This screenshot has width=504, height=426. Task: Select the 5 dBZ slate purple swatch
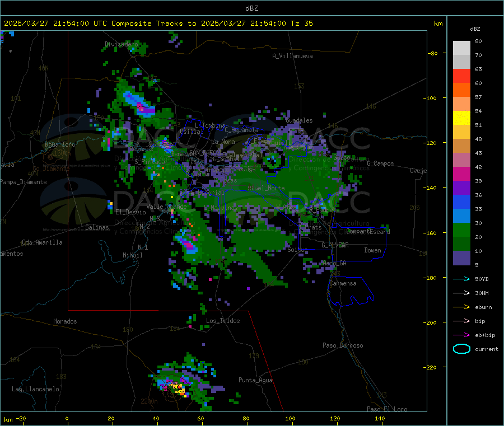coord(461,258)
